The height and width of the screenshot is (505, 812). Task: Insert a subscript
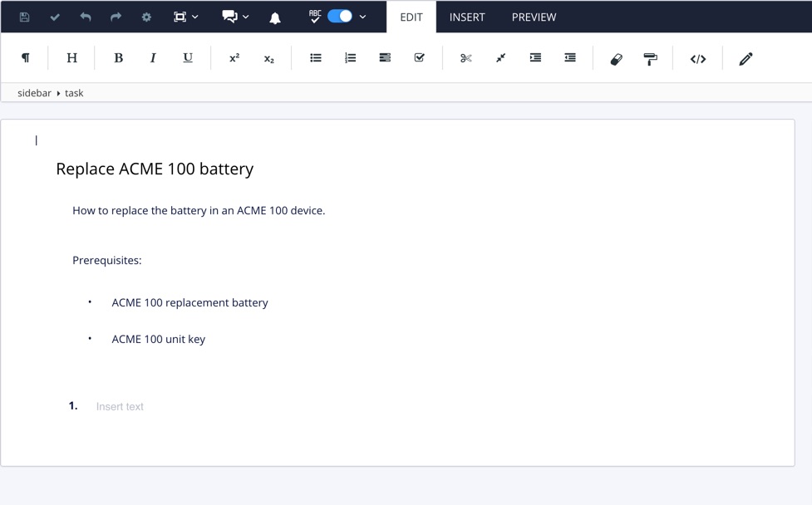pos(268,57)
